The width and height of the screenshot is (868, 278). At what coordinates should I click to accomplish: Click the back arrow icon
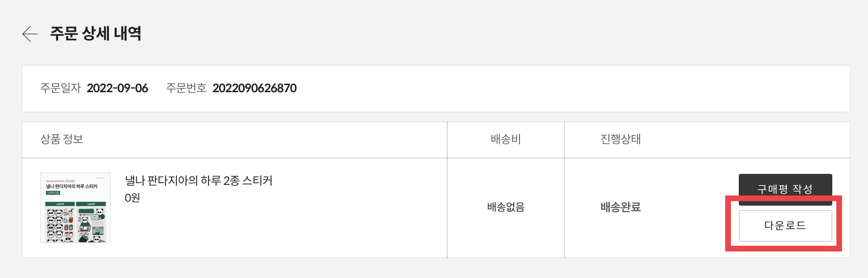30,34
